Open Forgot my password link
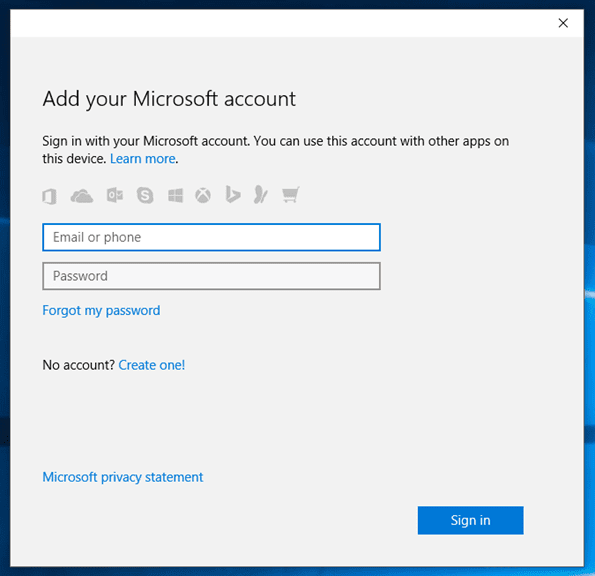 point(101,311)
